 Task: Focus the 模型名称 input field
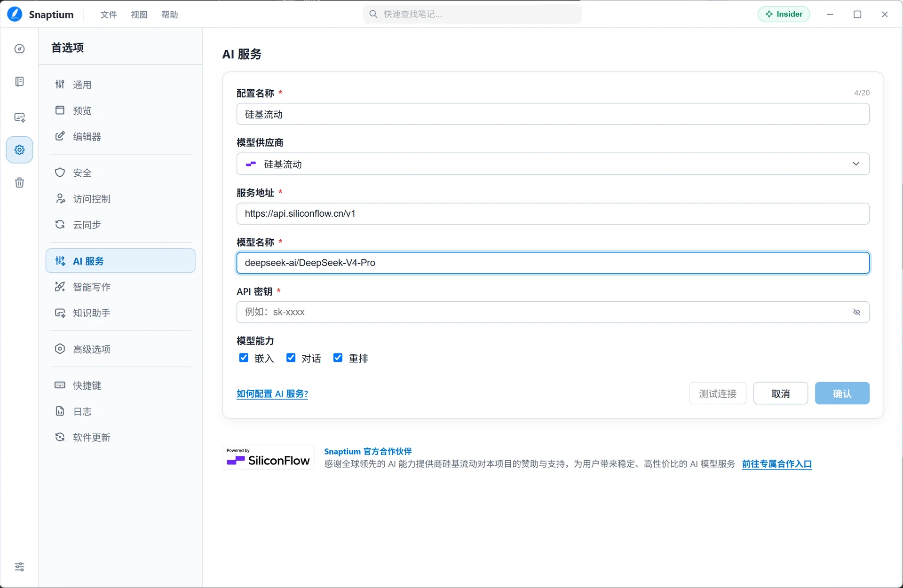553,263
